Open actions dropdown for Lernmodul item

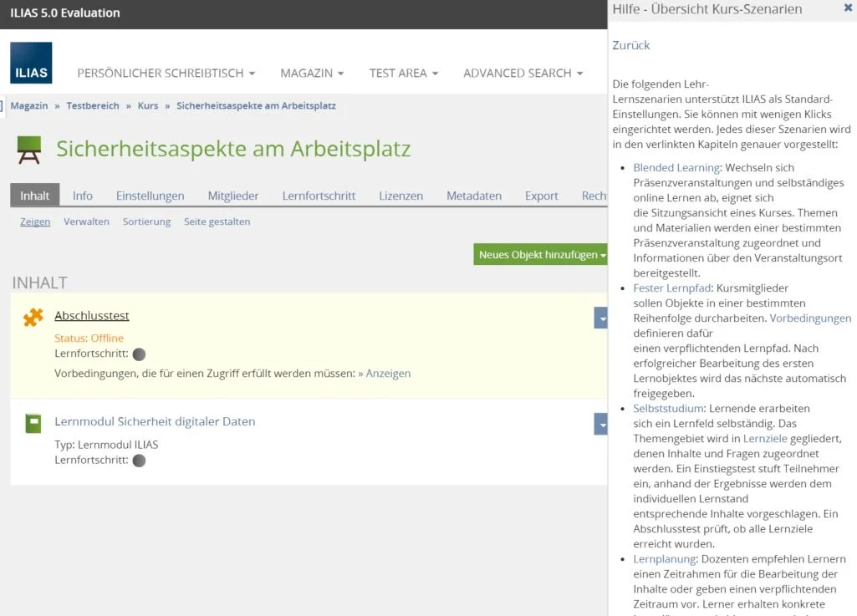coord(600,424)
